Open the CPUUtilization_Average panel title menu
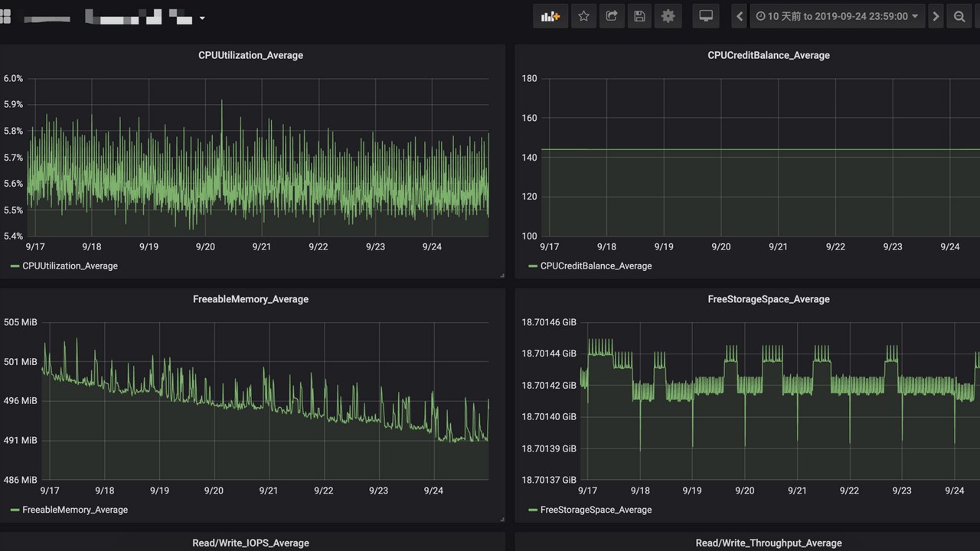980x551 pixels. point(250,55)
